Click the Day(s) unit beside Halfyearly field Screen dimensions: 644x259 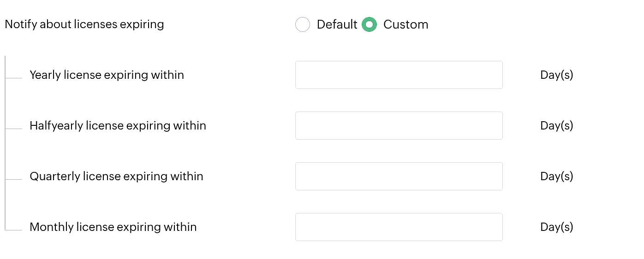(x=556, y=125)
